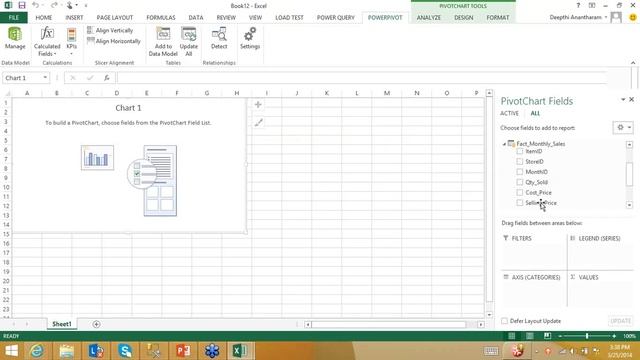This screenshot has height=360, width=640.
Task: Open Excel Help question mark
Action: click(x=578, y=5)
